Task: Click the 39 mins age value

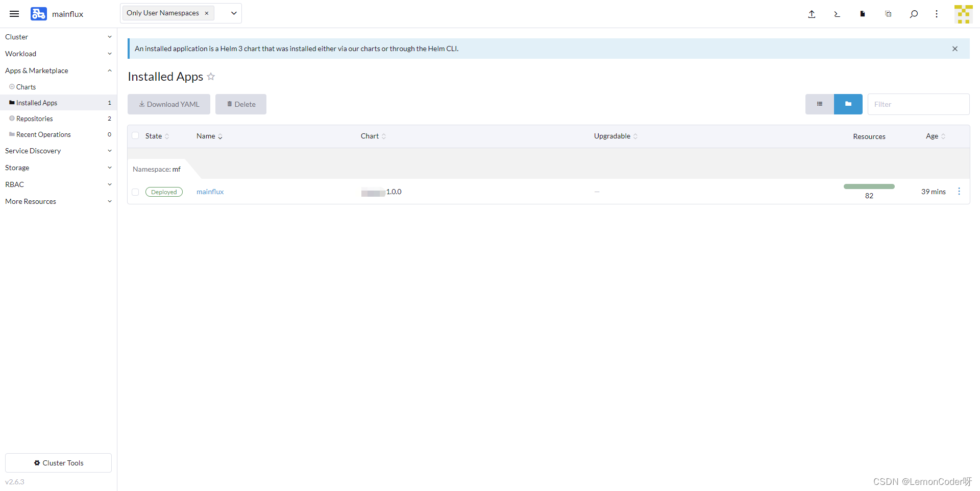Action: (x=934, y=192)
